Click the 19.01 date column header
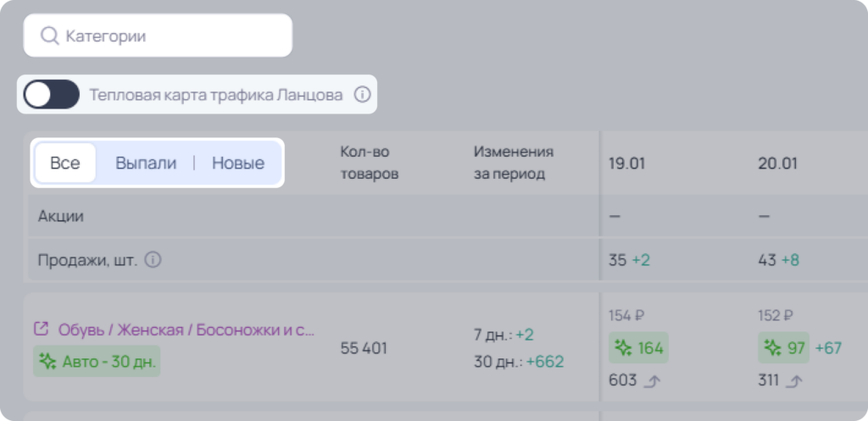Screen dimensions: 868x421 pos(626,163)
